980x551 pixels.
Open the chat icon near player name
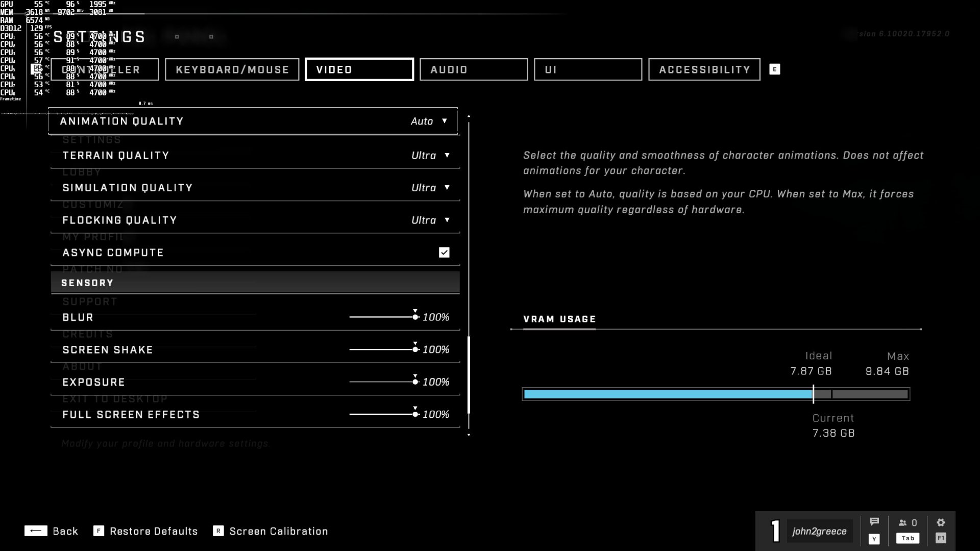tap(875, 521)
